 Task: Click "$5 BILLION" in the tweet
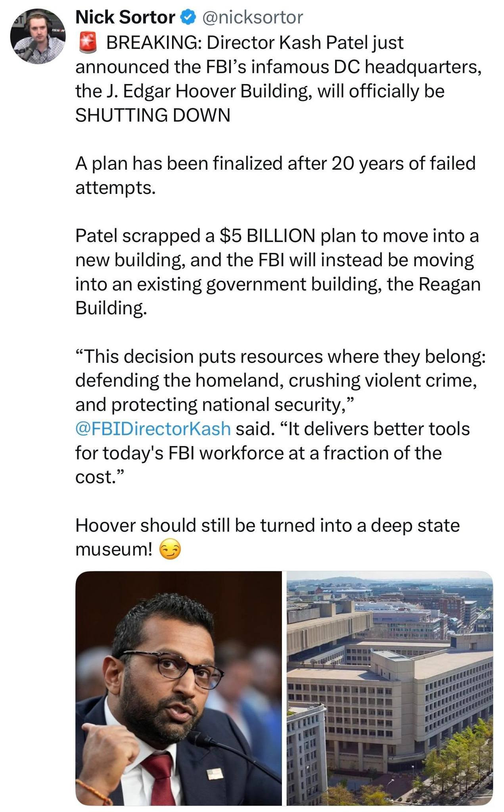[267, 236]
